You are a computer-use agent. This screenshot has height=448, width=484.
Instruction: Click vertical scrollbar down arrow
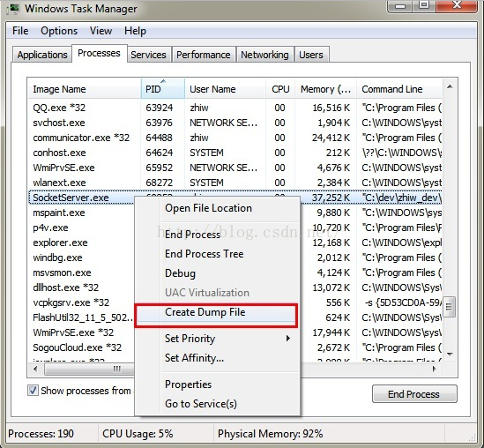coord(450,355)
